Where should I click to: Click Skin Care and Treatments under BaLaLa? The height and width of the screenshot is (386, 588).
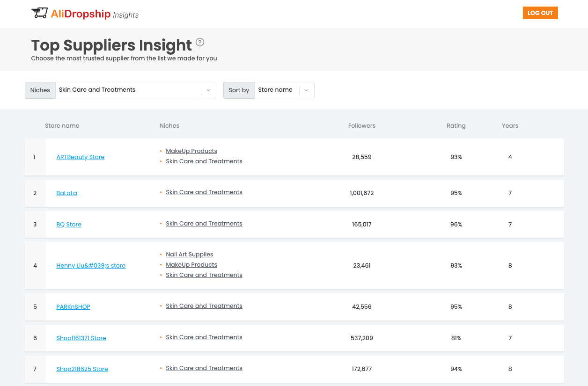pos(204,192)
